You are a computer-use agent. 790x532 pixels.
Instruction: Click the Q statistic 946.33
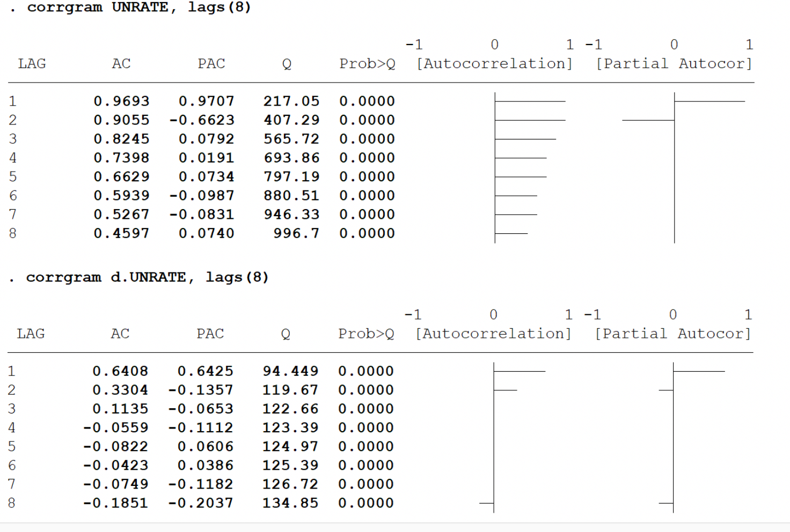pyautogui.click(x=291, y=215)
